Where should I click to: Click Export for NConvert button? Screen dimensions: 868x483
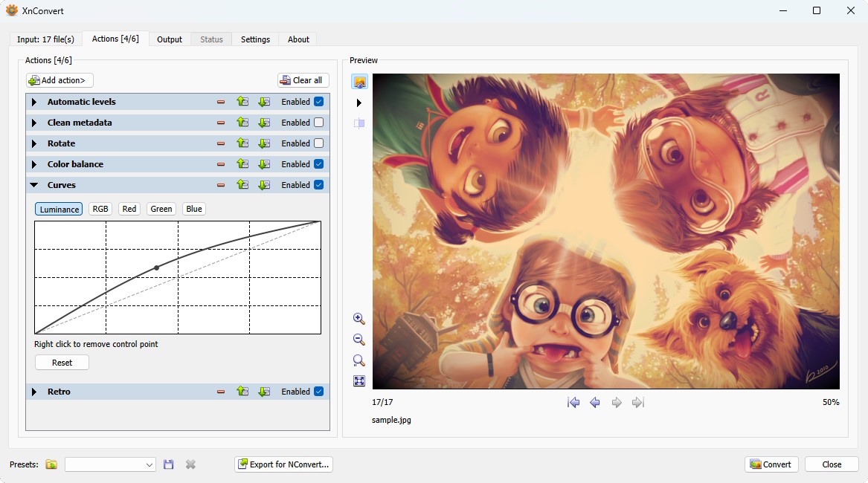click(x=283, y=464)
